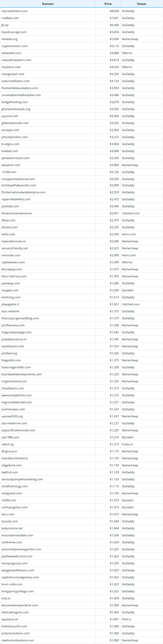
Task: Click the Dynadot venue next to myxgzb.com
Action: pyautogui.click(x=128, y=290)
